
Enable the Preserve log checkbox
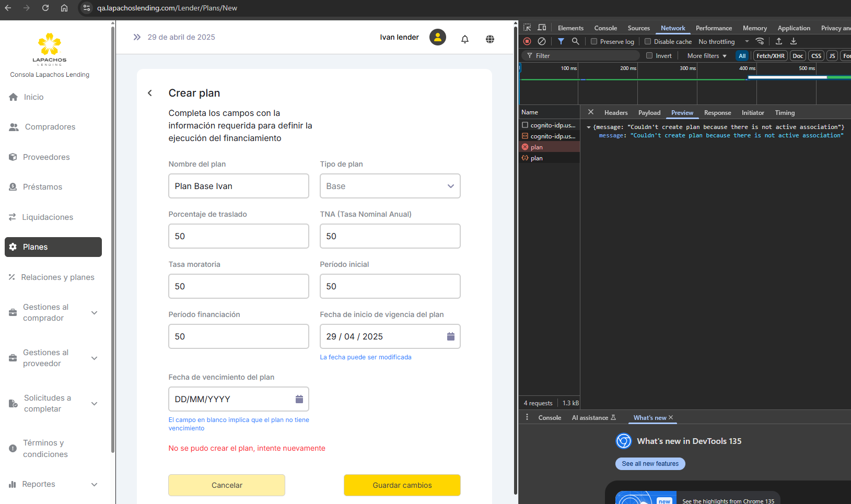pos(594,42)
